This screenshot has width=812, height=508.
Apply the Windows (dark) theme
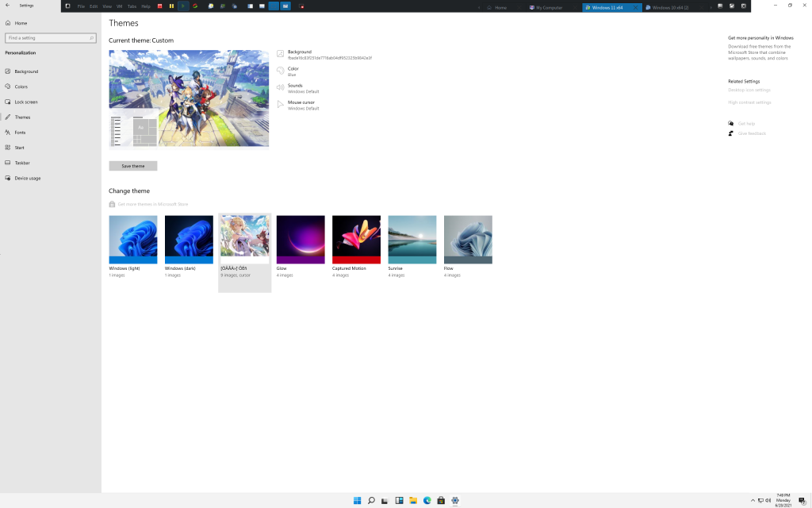point(189,240)
